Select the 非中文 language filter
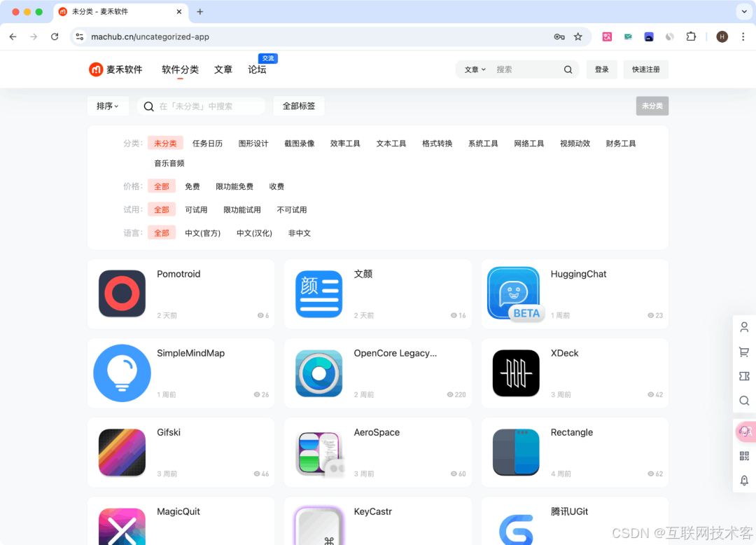The height and width of the screenshot is (545, 756). [x=300, y=233]
